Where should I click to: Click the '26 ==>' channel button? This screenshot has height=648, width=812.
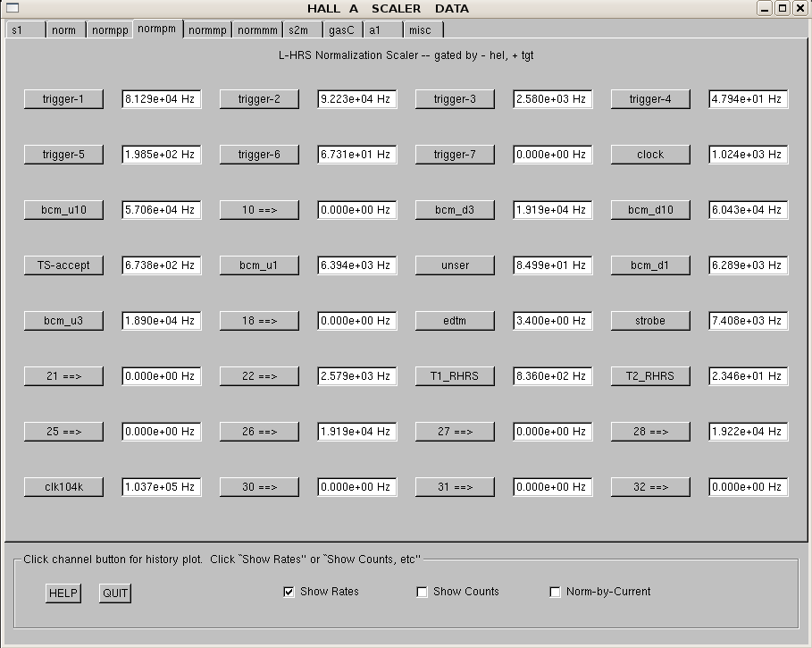click(259, 432)
